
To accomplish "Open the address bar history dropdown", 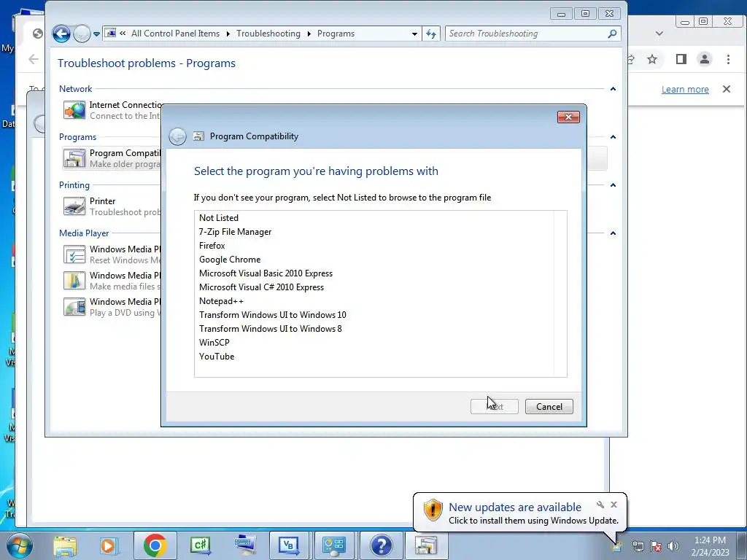I will point(414,34).
